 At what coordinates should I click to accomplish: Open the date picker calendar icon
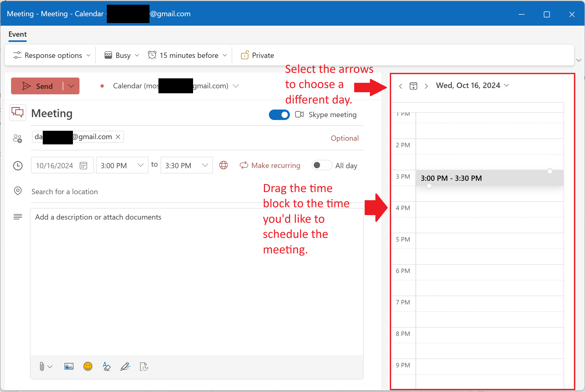[83, 165]
